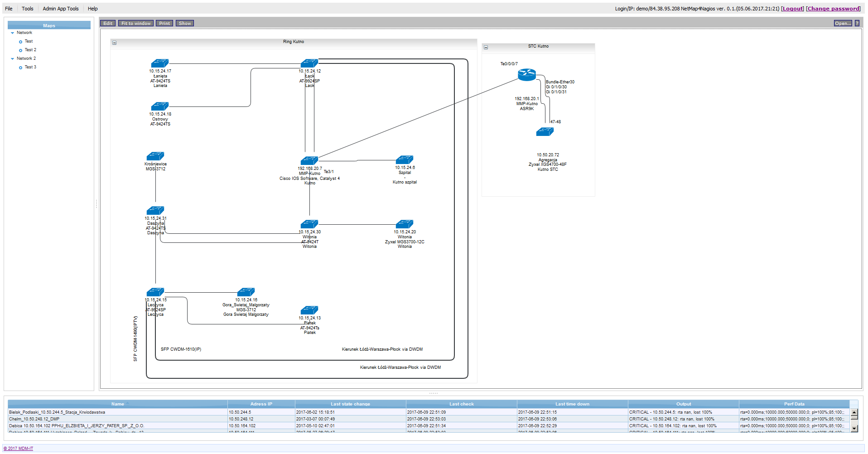The image size is (868, 454).
Task: Open the File menu
Action: 9,9
